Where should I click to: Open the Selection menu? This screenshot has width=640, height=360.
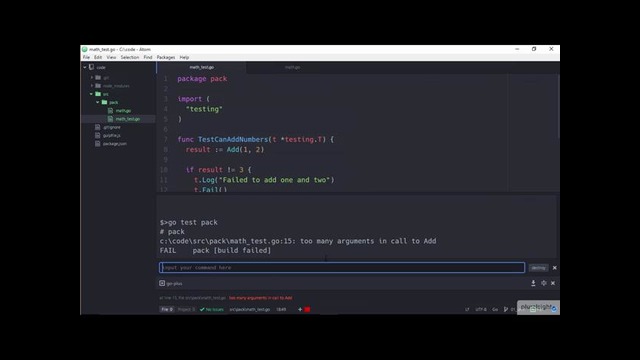pyautogui.click(x=130, y=58)
